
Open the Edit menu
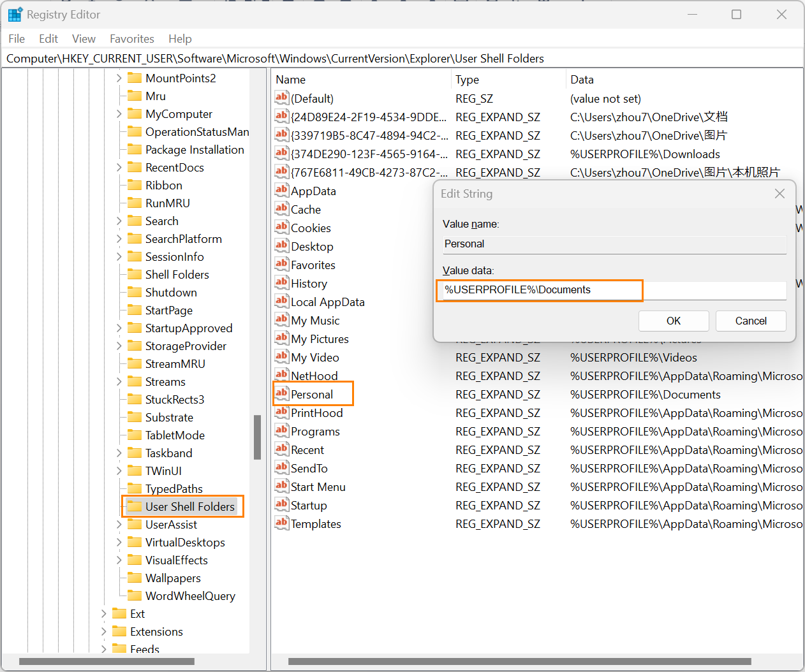tap(48, 39)
